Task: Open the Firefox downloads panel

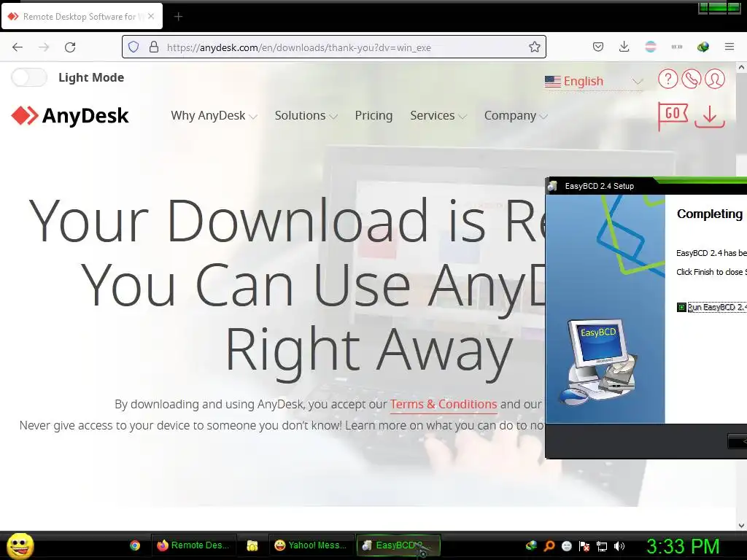Action: coord(624,47)
